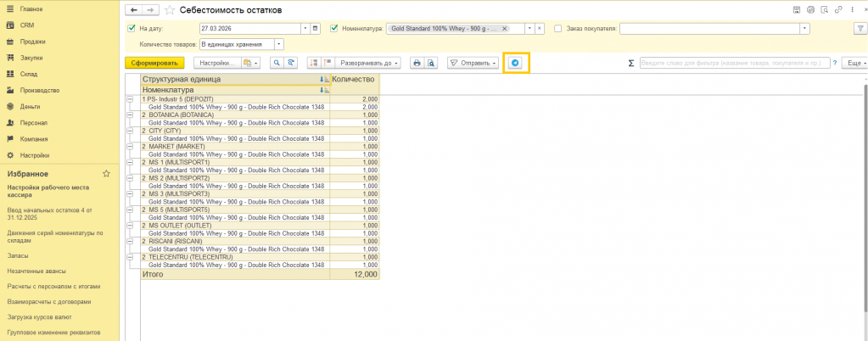
Task: Click the sum sigma icon
Action: point(631,63)
